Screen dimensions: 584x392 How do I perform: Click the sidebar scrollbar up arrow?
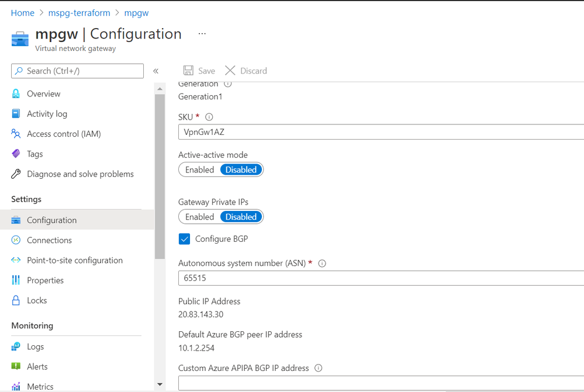tap(160, 89)
